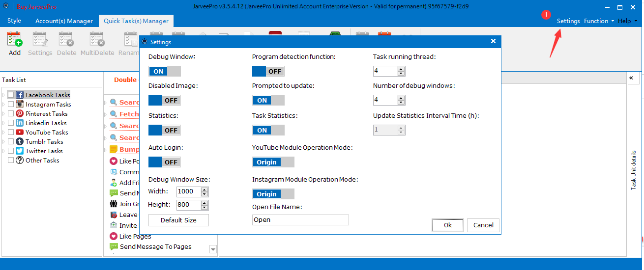Switch Instagram Module Operation Mode toggle
This screenshot has width=644, height=270.
point(273,194)
